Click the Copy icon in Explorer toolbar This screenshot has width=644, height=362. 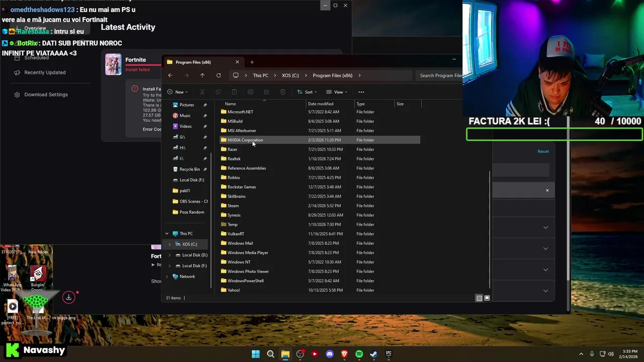(218, 92)
